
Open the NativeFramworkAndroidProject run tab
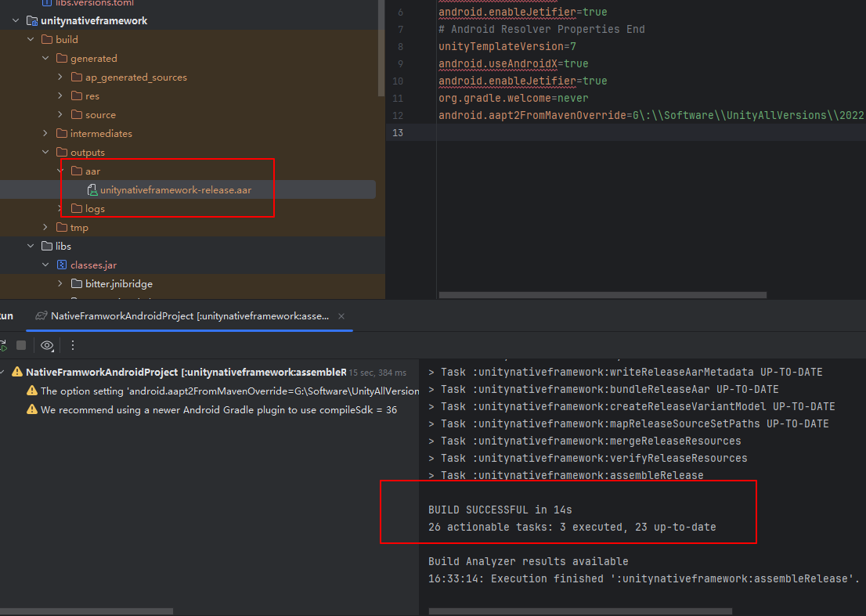(189, 316)
